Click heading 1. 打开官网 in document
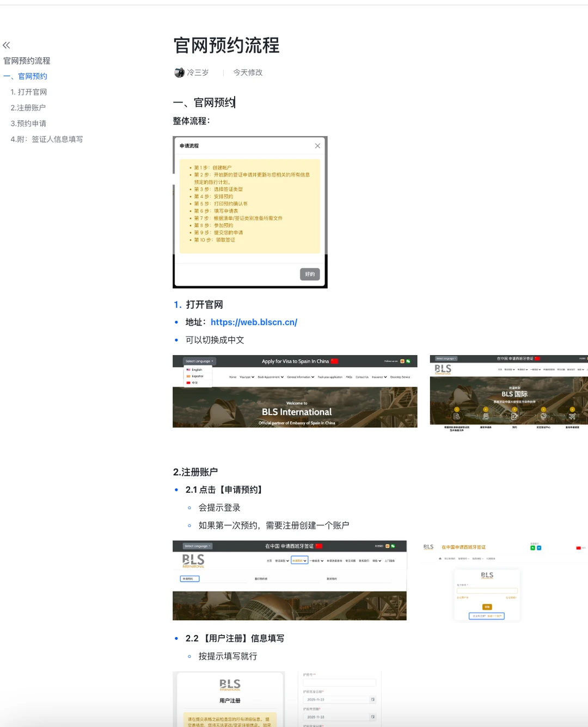 [198, 304]
